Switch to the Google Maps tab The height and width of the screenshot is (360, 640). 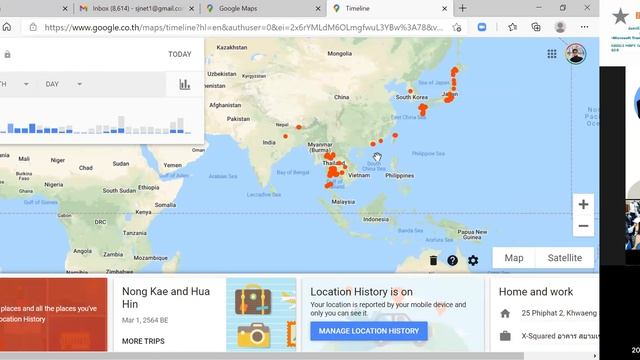pos(261,8)
